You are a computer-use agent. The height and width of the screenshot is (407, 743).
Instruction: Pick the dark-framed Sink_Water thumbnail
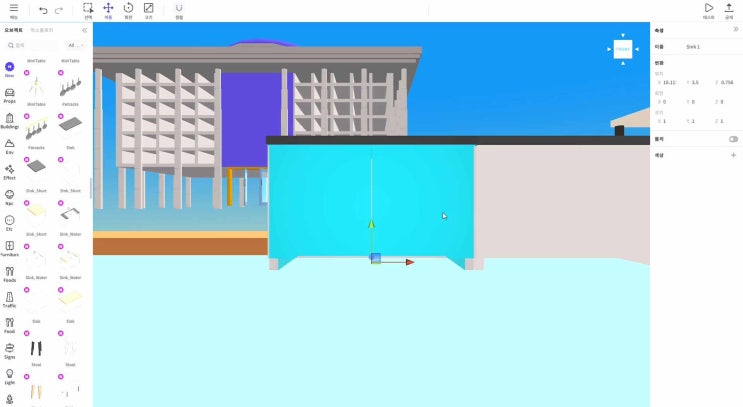pos(70,214)
